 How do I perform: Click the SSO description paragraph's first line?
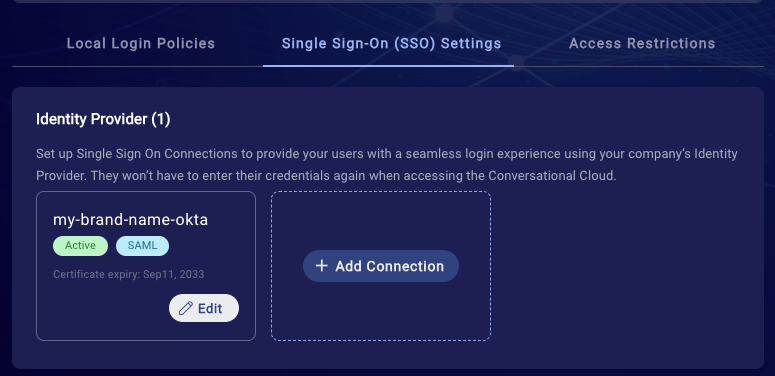[x=387, y=154]
